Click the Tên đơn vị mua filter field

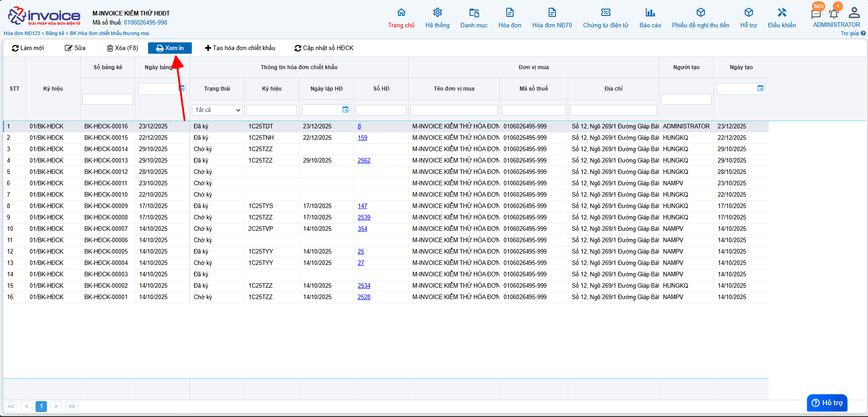[x=454, y=110]
